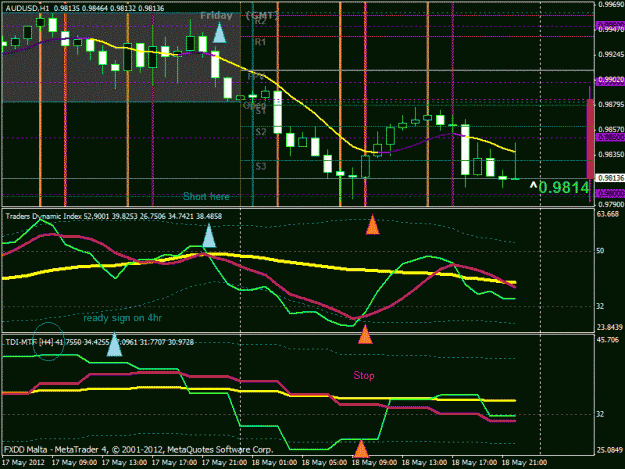Image resolution: width=625 pixels, height=469 pixels.
Task: Click the 0.98795 value on price scale
Action: click(610, 104)
